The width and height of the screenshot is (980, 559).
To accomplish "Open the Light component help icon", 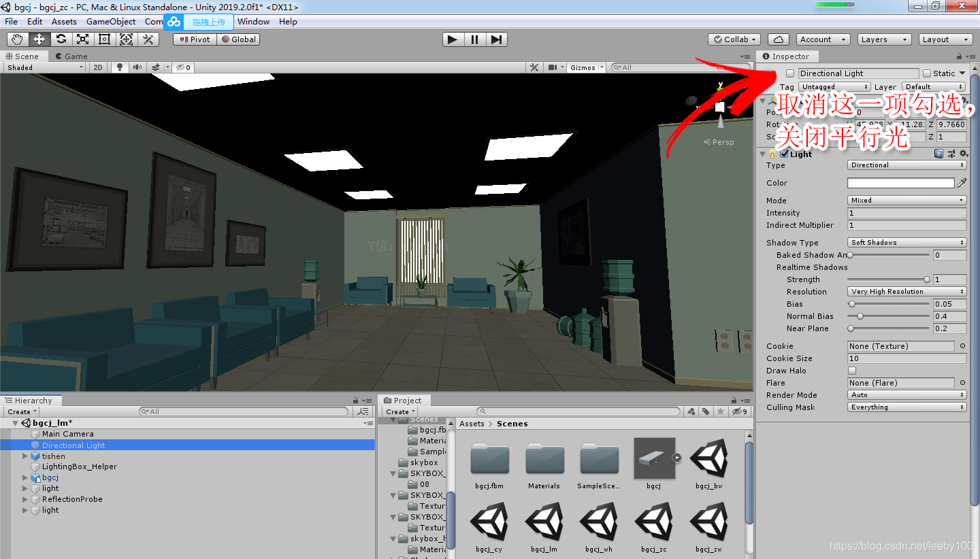I will [x=939, y=154].
